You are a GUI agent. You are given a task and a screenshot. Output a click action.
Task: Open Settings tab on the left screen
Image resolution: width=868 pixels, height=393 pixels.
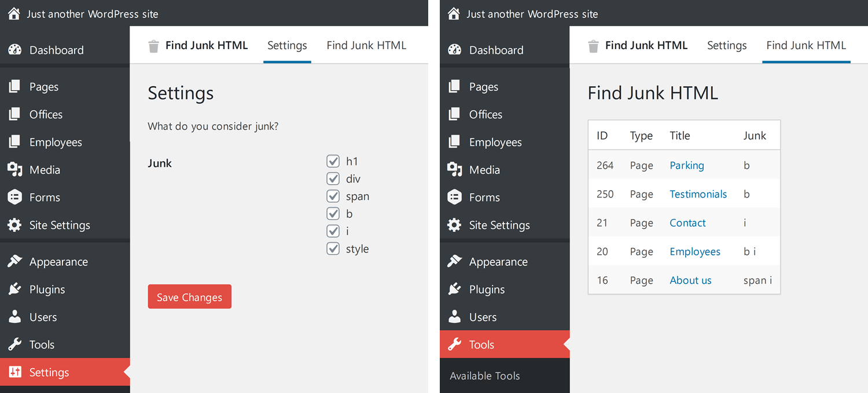click(x=287, y=45)
